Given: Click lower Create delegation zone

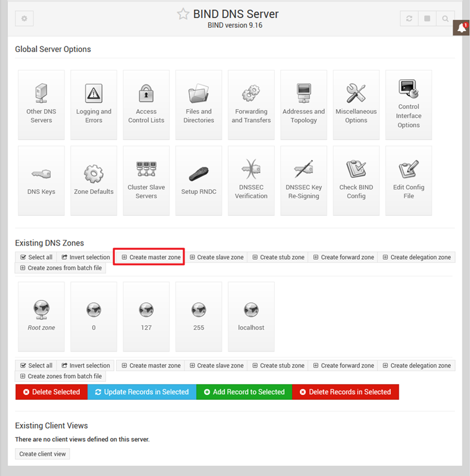Looking at the screenshot, I should tap(417, 366).
